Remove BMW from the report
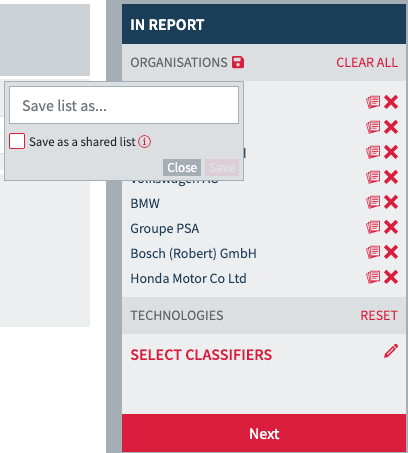The width and height of the screenshot is (408, 453). (391, 202)
